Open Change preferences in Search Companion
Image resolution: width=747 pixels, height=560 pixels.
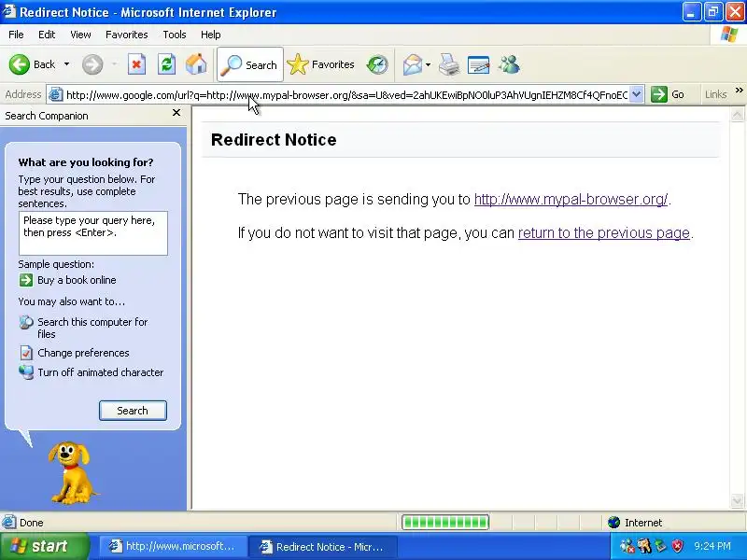tap(83, 353)
